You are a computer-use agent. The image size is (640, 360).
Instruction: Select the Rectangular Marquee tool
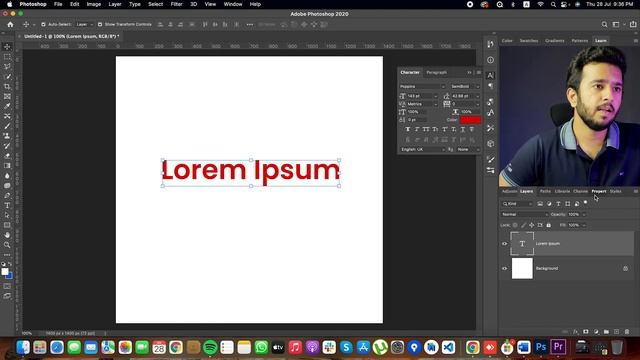tap(7, 57)
